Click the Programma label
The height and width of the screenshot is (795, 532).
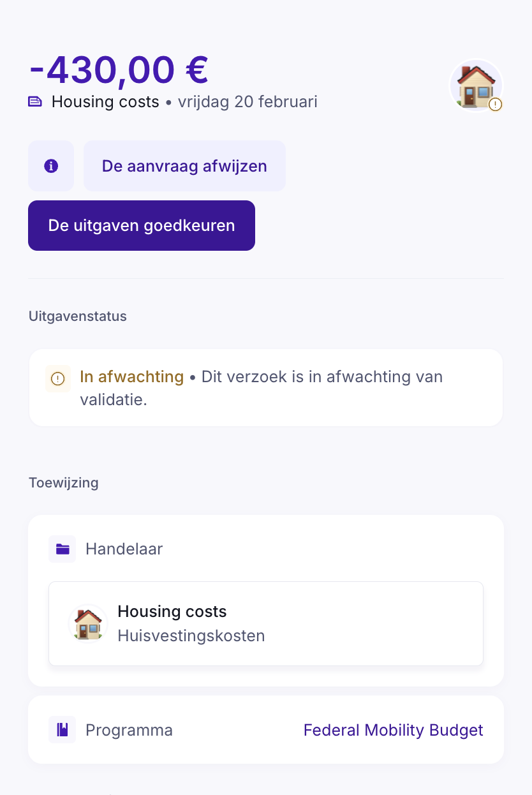(129, 730)
